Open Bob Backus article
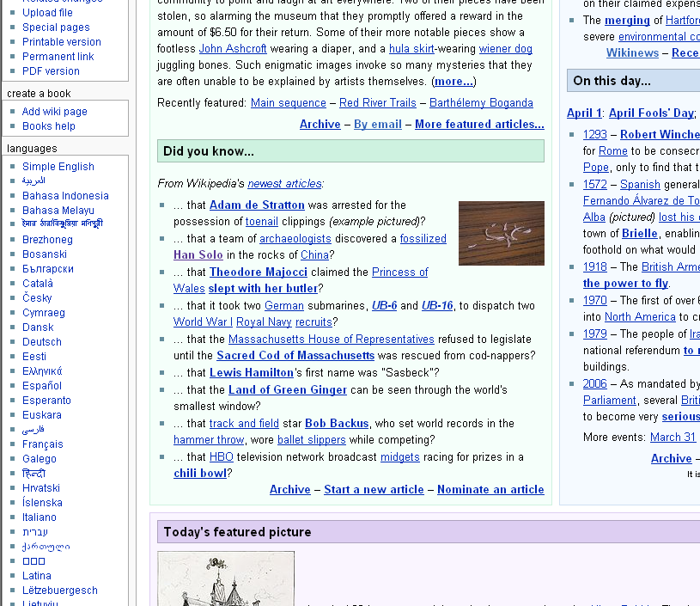 (337, 423)
